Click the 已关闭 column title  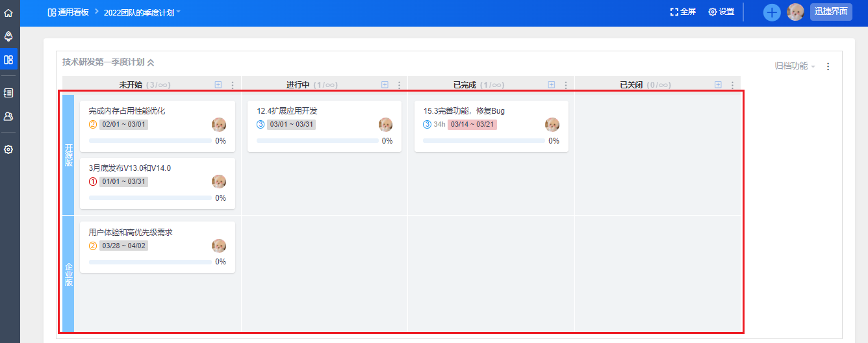point(631,85)
